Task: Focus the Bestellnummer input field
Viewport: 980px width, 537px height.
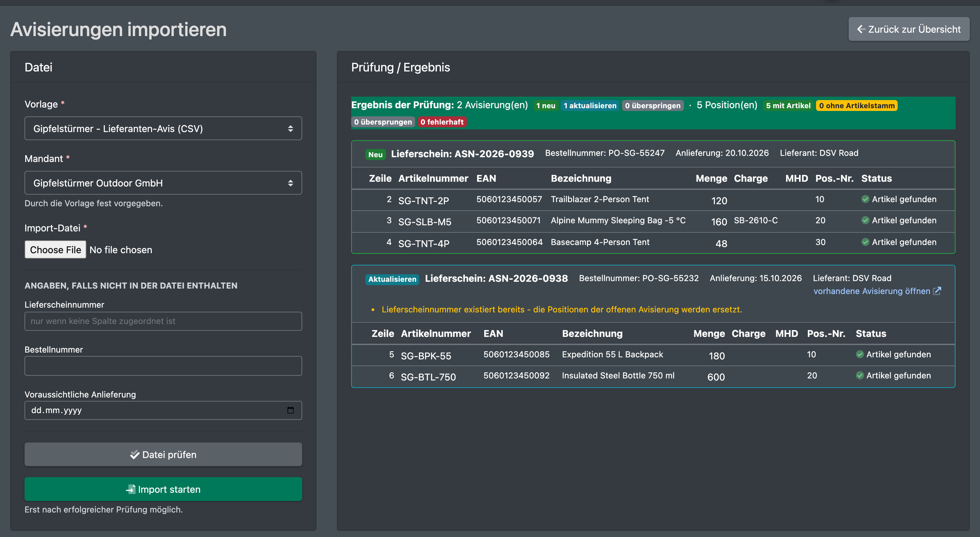Action: [163, 366]
